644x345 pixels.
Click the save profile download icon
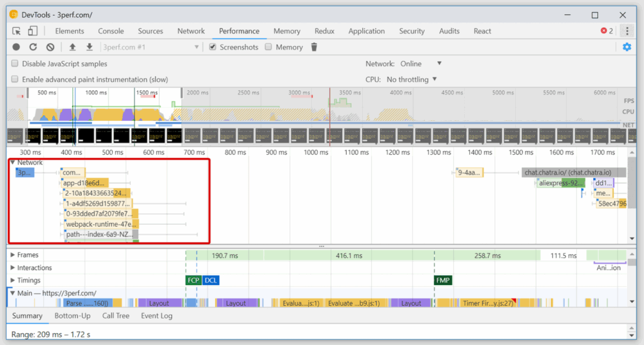point(89,47)
